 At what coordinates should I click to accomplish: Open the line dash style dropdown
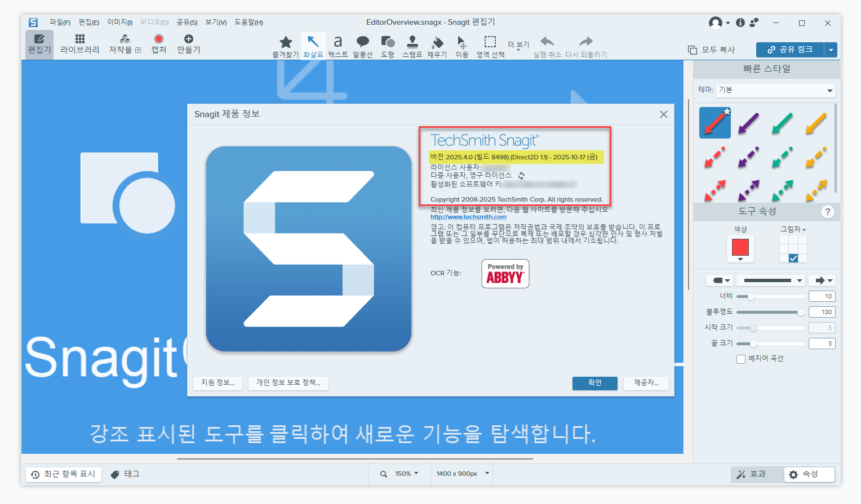click(770, 280)
